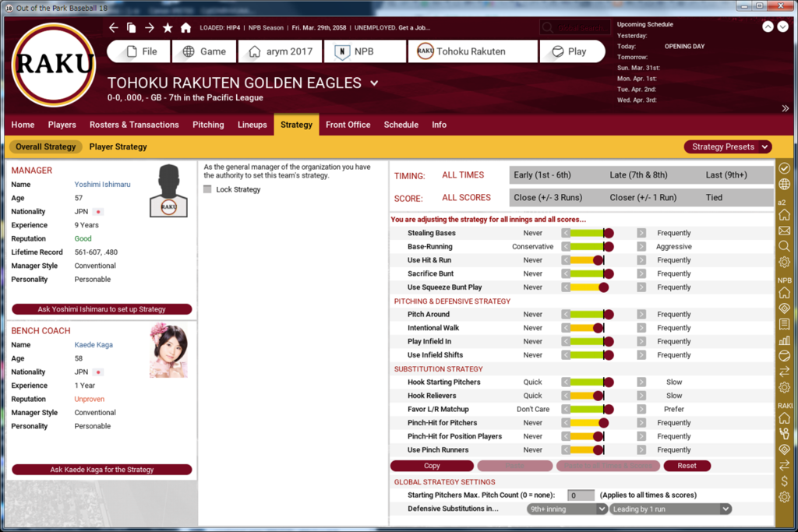Click the NPB report document icon in sidebar
Viewport: 798px width, 532px height.
pos(784,324)
